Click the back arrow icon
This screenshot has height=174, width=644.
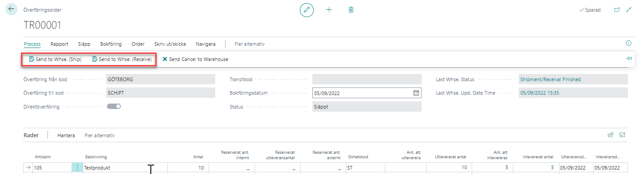[11, 9]
